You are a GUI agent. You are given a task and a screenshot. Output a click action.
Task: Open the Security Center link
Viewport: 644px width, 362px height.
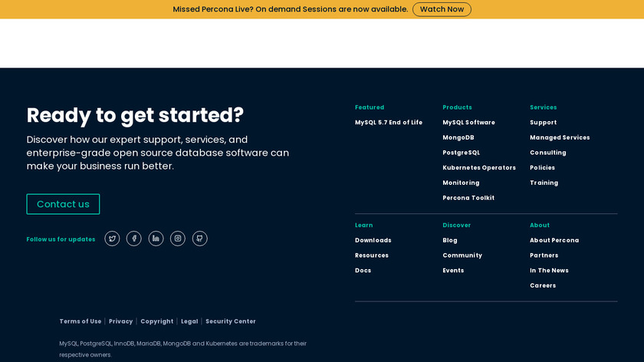coord(231,321)
